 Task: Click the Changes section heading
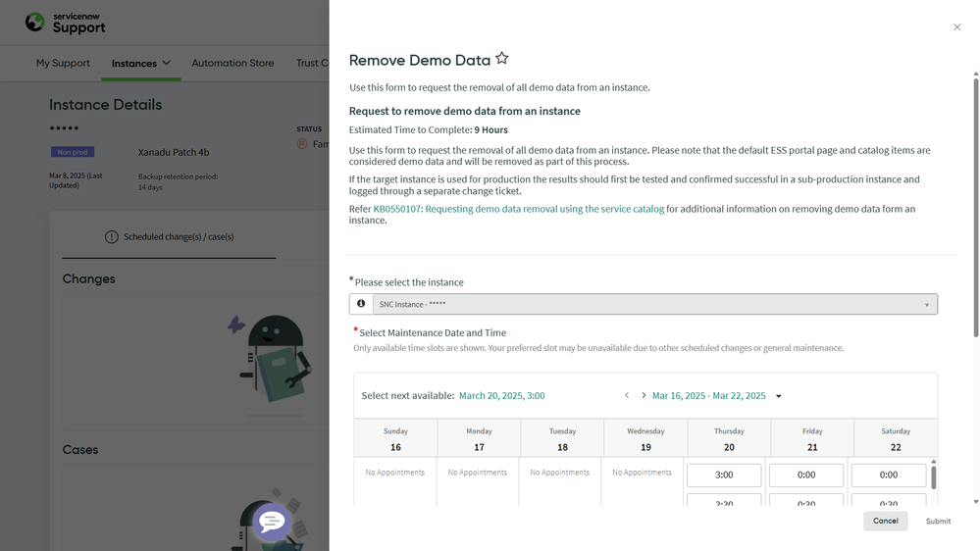[x=88, y=278]
